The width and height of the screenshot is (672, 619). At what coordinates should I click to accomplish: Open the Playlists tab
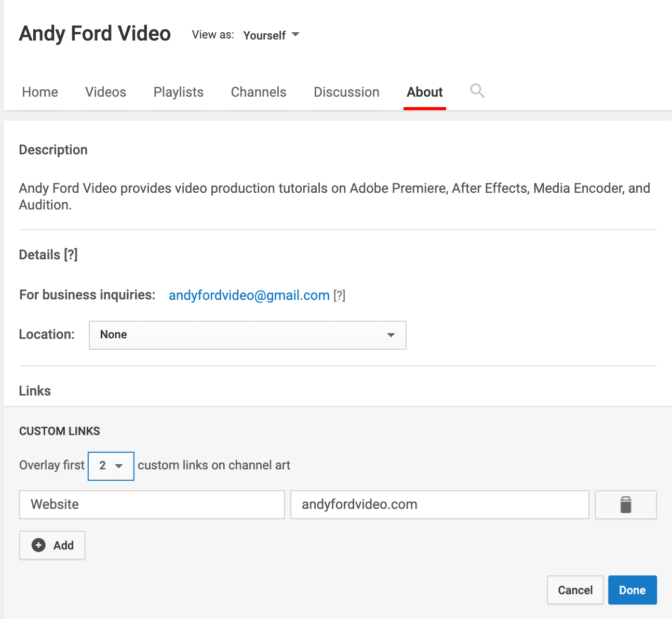click(178, 93)
